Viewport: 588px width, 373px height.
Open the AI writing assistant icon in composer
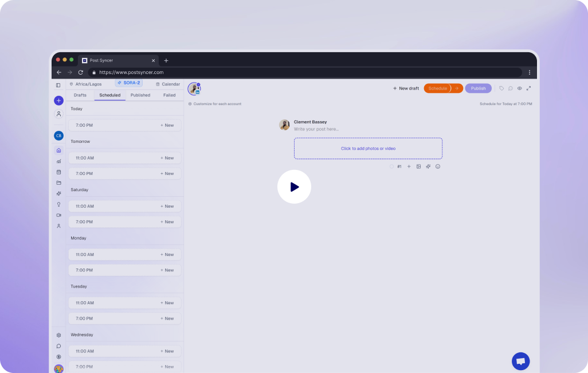coord(428,166)
